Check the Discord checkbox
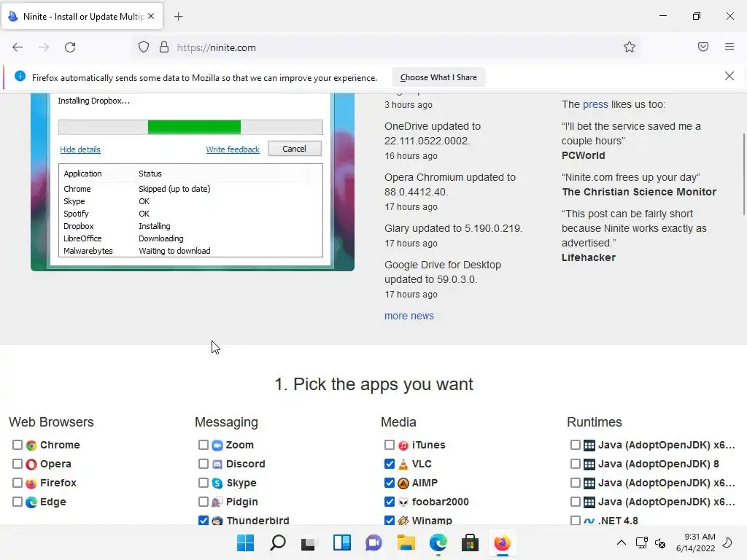The height and width of the screenshot is (560, 747). (x=204, y=464)
